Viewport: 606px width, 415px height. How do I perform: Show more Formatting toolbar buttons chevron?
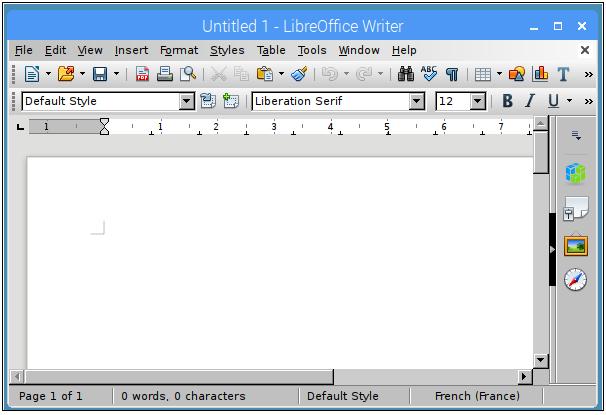pos(589,102)
